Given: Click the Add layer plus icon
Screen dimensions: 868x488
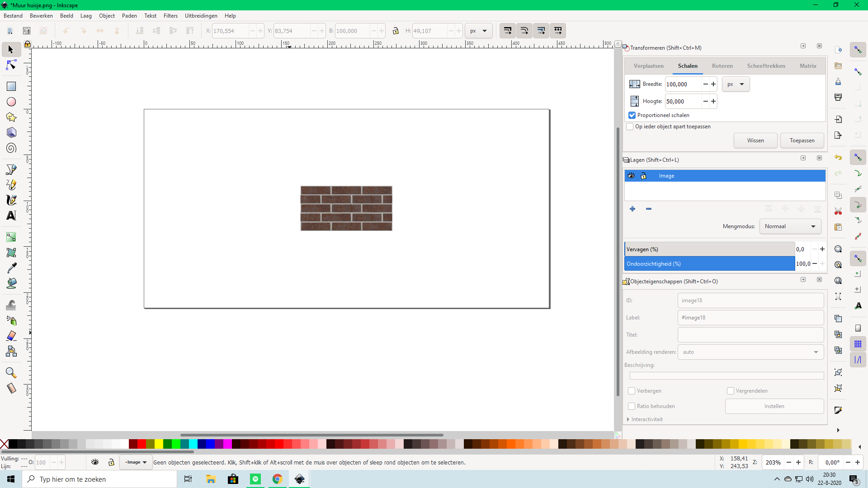Looking at the screenshot, I should pyautogui.click(x=632, y=209).
